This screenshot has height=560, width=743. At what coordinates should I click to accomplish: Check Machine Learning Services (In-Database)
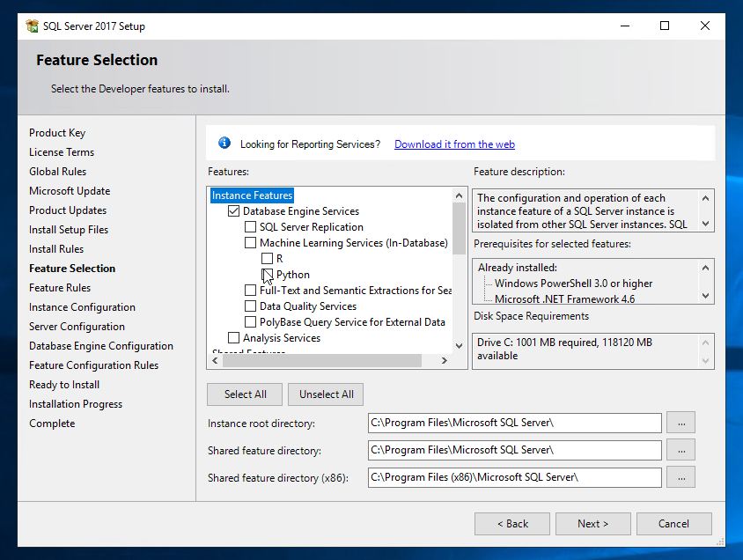click(250, 242)
